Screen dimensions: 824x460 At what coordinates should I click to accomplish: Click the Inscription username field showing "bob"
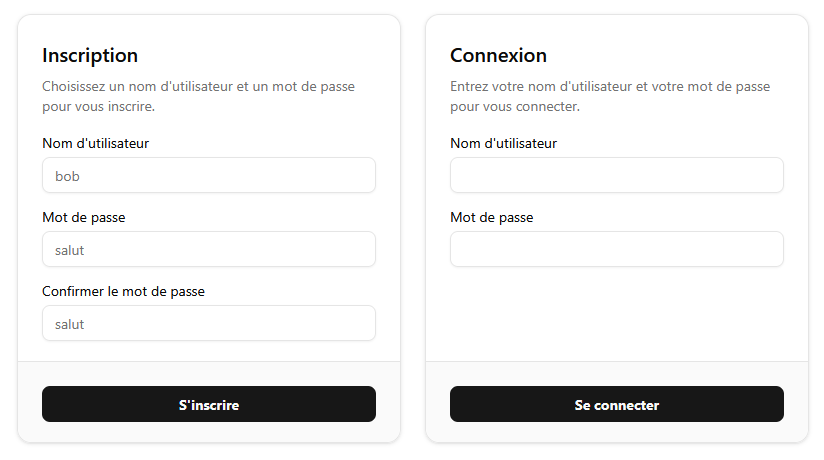(x=209, y=175)
